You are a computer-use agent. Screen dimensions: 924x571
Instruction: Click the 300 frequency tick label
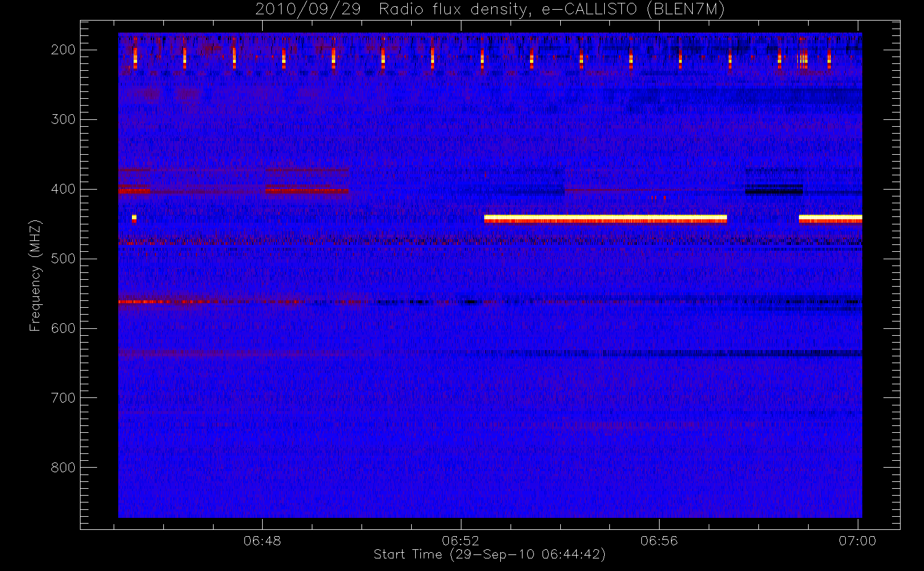click(x=63, y=119)
